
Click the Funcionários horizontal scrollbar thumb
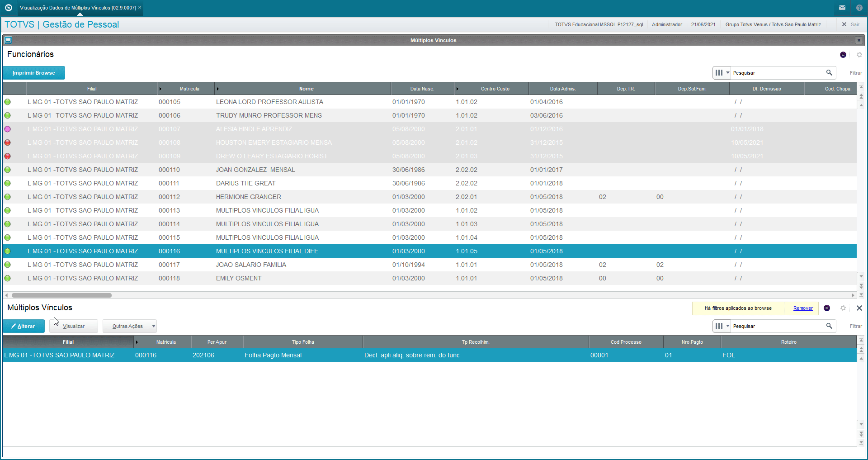click(x=61, y=295)
